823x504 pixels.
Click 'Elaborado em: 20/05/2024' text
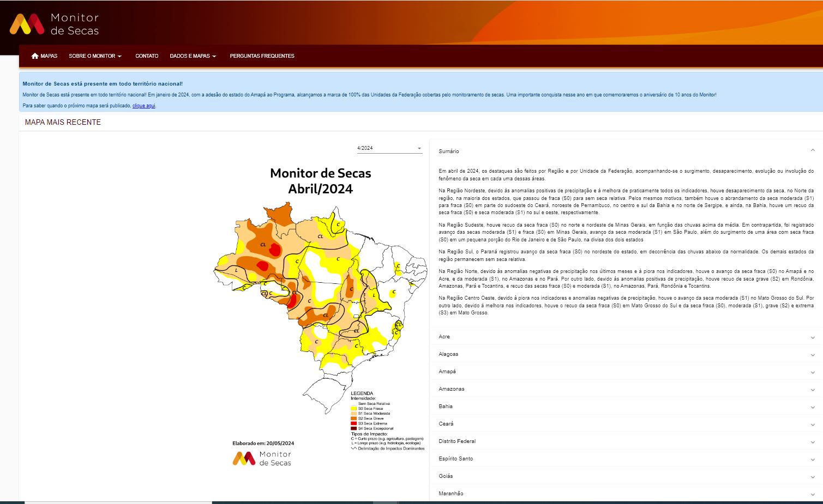[x=263, y=444]
